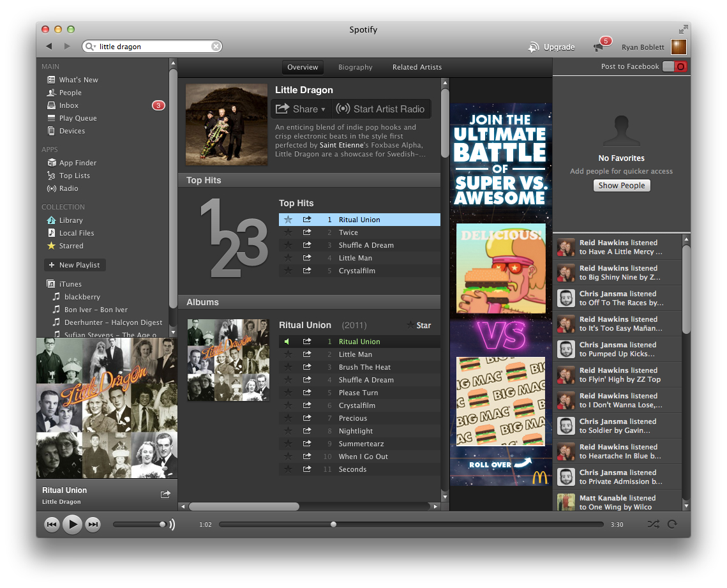Image resolution: width=727 pixels, height=588 pixels.
Task: Share Little Man in Top Hits
Action: click(307, 258)
